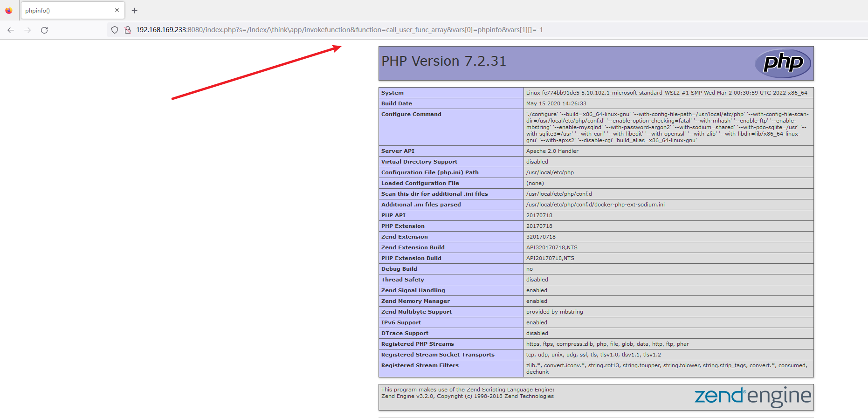The image size is (868, 418).
Task: Click the Linux kernel System value
Action: pos(667,93)
